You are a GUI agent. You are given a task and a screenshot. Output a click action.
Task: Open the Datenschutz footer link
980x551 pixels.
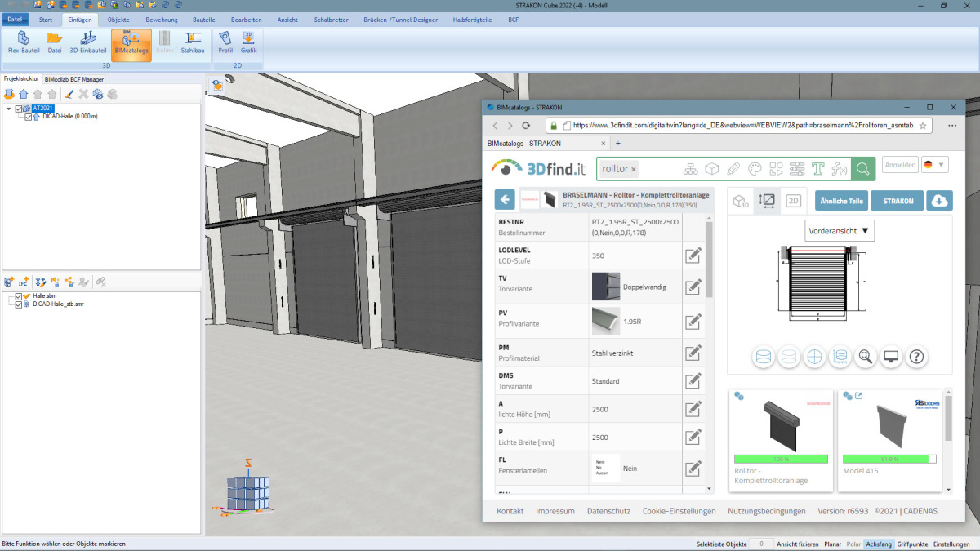pos(608,511)
